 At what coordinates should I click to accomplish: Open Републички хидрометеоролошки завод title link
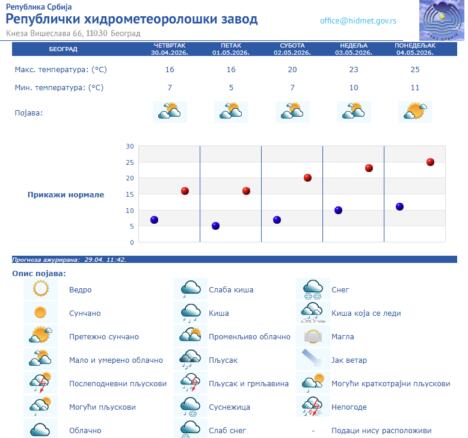(x=132, y=19)
